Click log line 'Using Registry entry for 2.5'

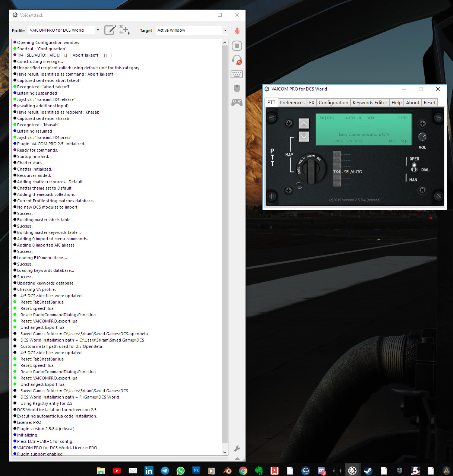coord(46,403)
